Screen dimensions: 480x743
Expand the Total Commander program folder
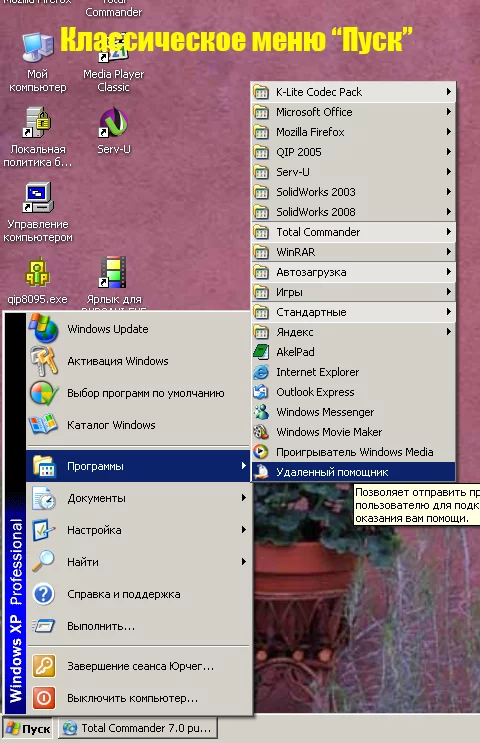tap(353, 232)
